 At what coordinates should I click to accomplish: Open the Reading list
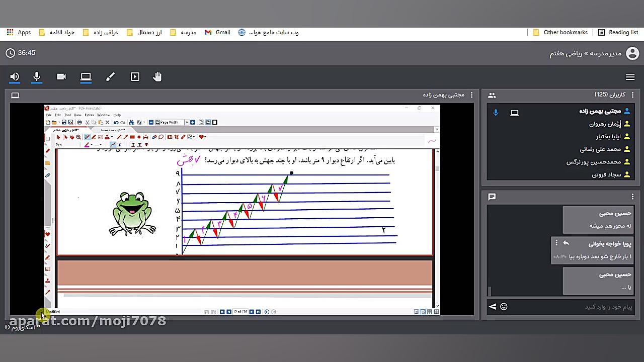(x=618, y=32)
